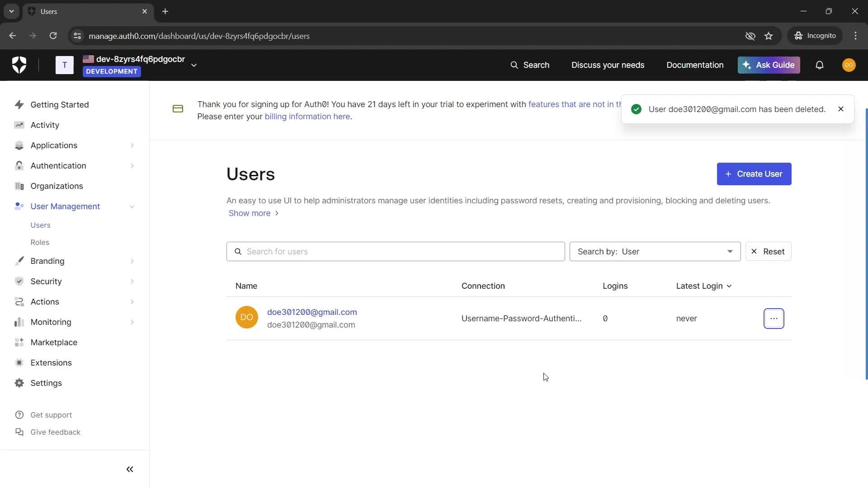Screen dimensions: 868x488
Task: Click the Extensions chip icon
Action: pyautogui.click(x=19, y=363)
